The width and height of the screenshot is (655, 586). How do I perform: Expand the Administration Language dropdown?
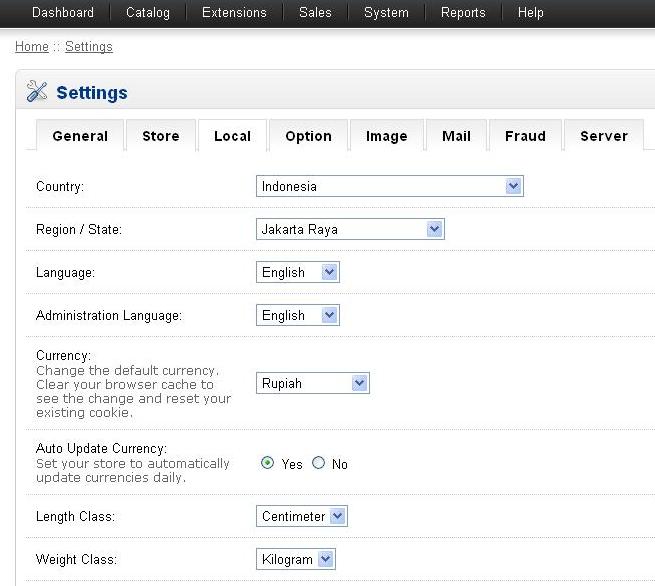pyautogui.click(x=298, y=315)
